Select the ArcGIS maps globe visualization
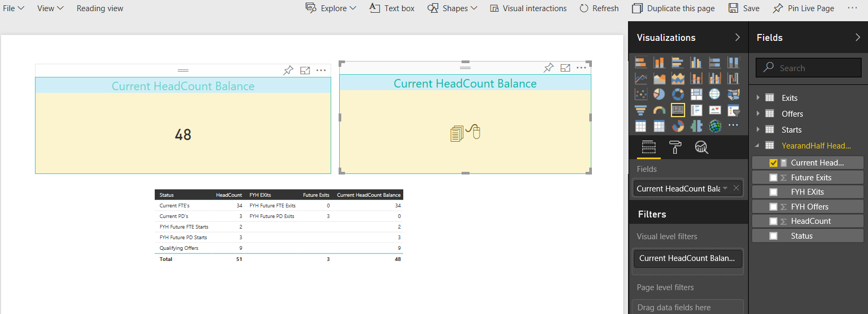The height and width of the screenshot is (314, 868). click(715, 126)
